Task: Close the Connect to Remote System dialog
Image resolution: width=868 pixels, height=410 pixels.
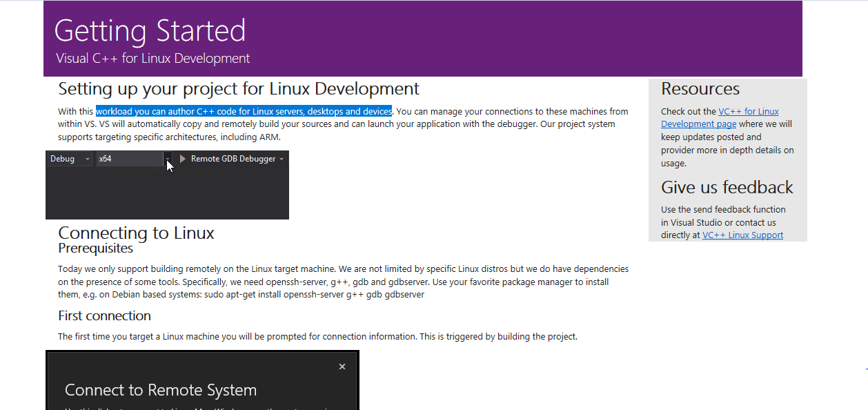Action: coord(342,367)
